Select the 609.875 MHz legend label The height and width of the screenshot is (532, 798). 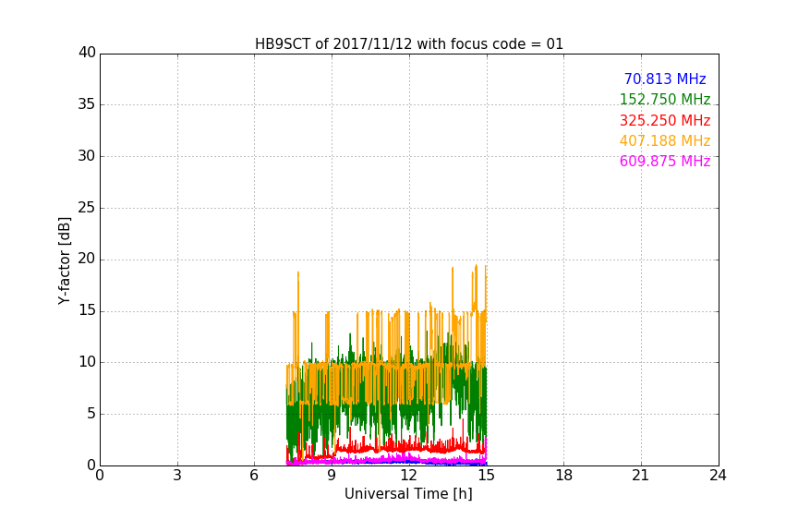[665, 161]
